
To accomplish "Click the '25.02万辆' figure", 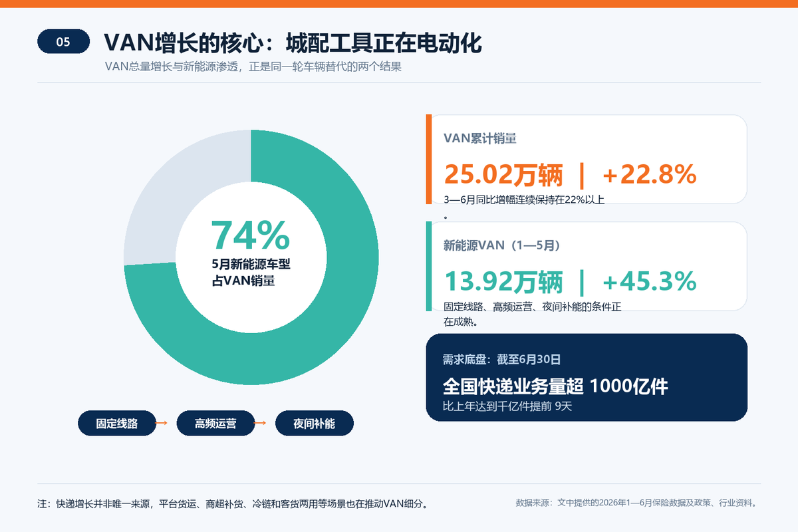I will coord(503,175).
